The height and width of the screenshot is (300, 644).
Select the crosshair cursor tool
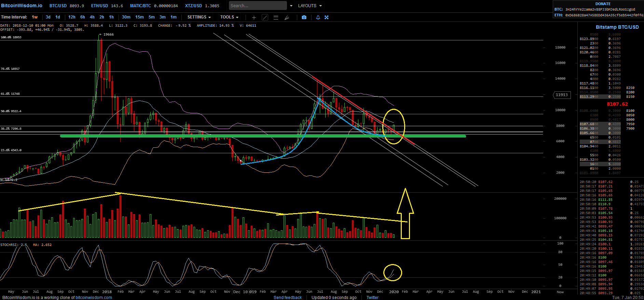click(254, 17)
